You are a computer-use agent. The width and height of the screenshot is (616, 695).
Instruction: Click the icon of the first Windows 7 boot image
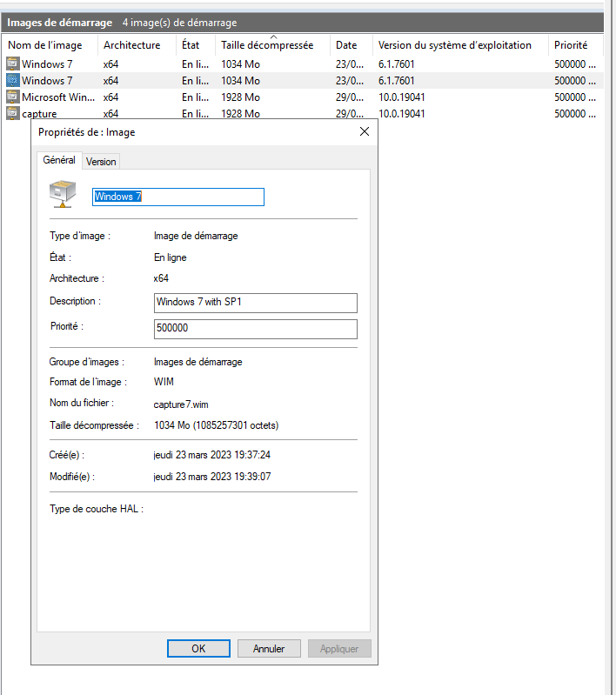click(12, 63)
